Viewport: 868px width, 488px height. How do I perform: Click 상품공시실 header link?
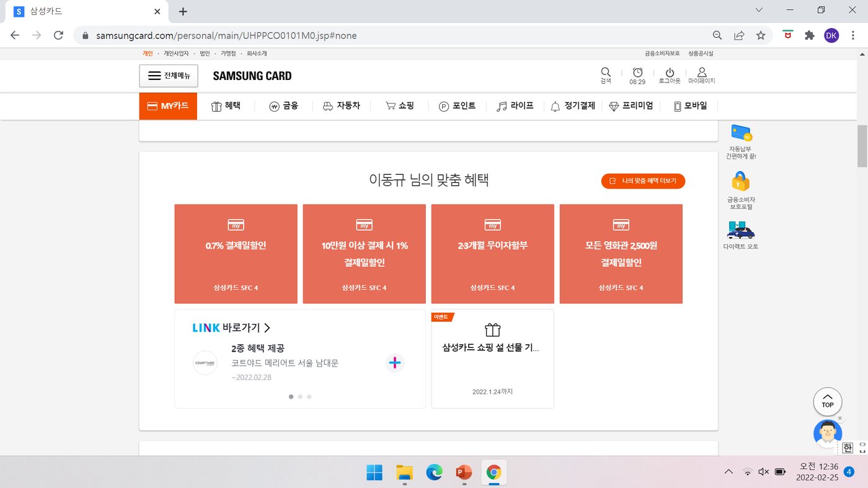tap(701, 54)
